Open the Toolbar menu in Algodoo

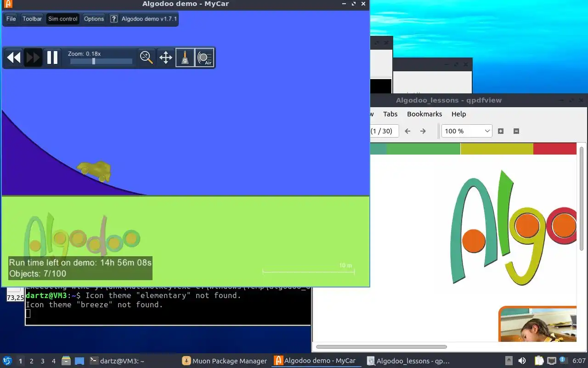(32, 19)
